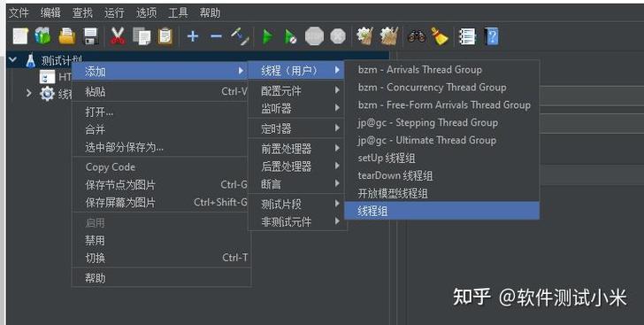Open the 测试片段 submenu
The image size is (644, 325).
pyautogui.click(x=296, y=204)
